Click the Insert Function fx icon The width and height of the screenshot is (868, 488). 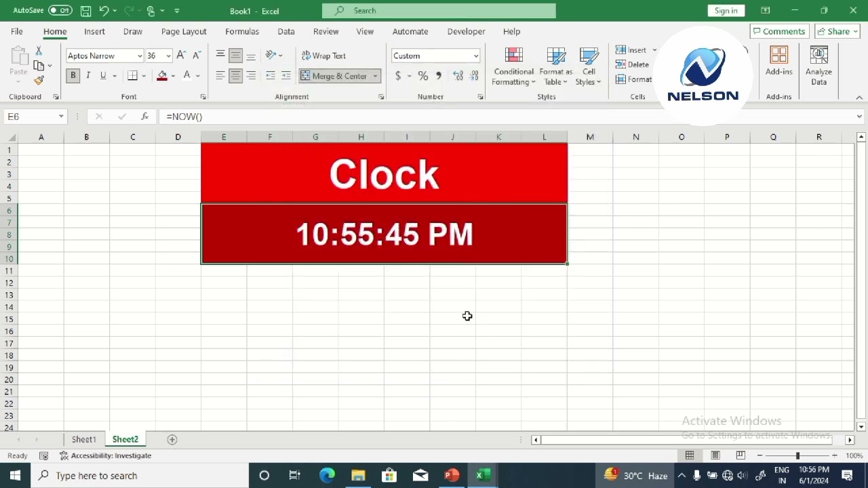pyautogui.click(x=144, y=117)
